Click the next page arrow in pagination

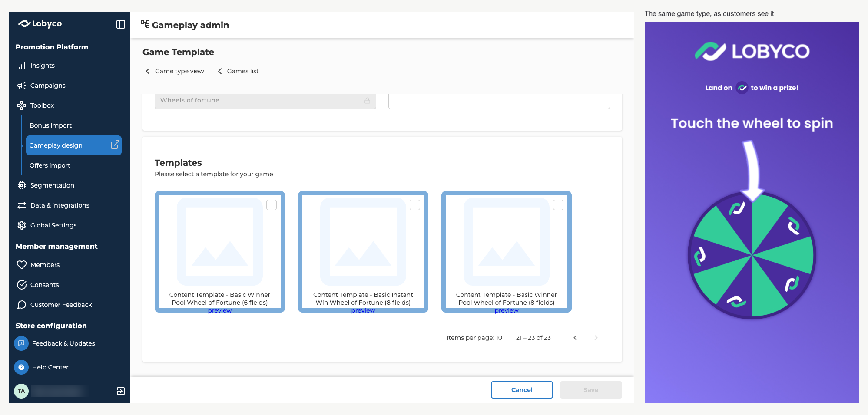[x=596, y=338]
